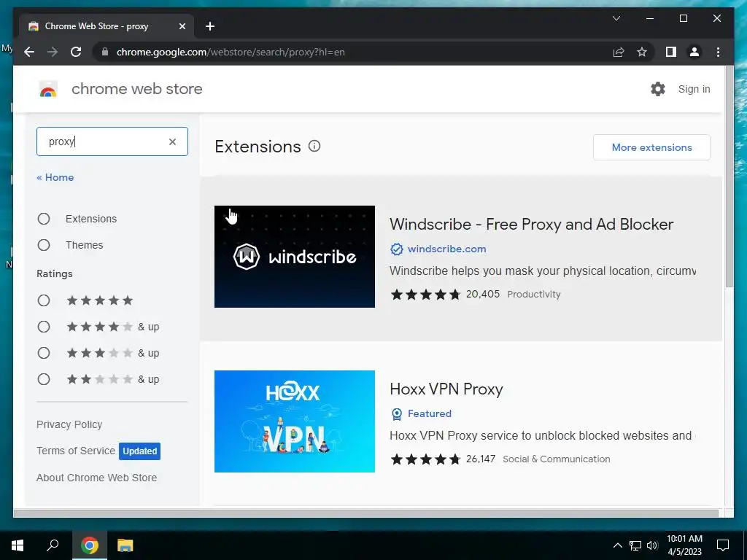Filter by four stars & up
This screenshot has height=560, width=747.
(44, 327)
